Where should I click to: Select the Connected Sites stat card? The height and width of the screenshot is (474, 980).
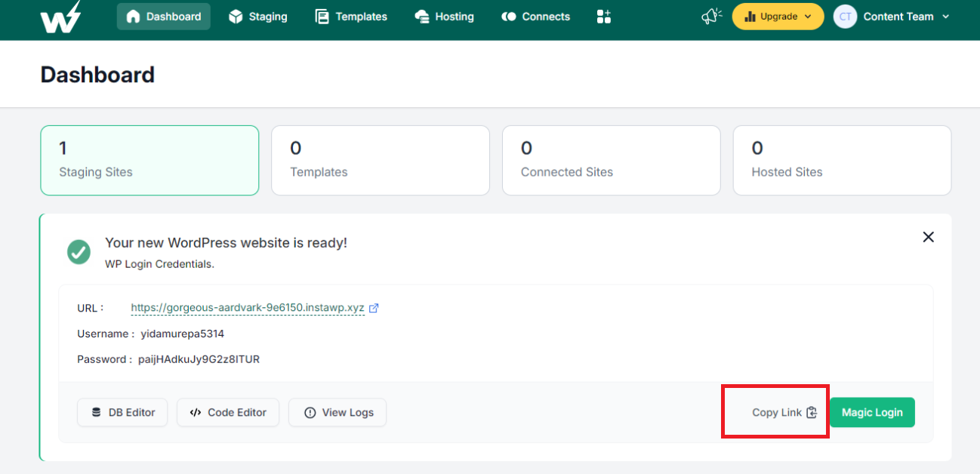(612, 160)
